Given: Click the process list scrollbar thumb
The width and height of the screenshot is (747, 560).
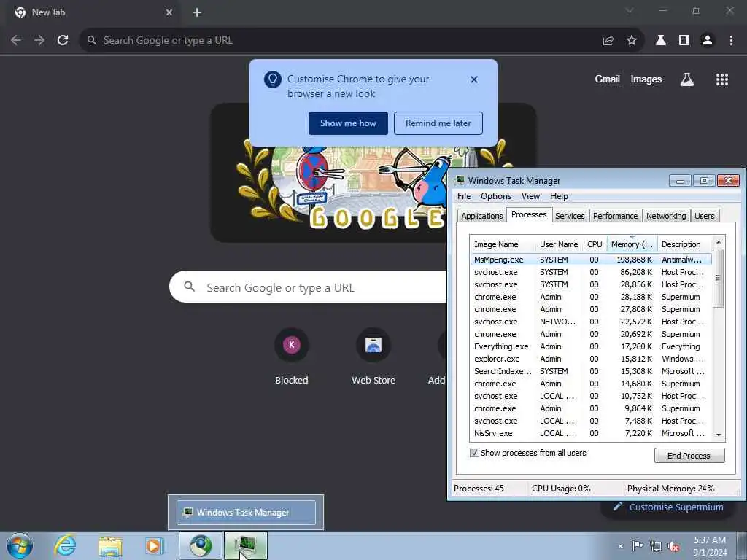Looking at the screenshot, I should pyautogui.click(x=718, y=278).
